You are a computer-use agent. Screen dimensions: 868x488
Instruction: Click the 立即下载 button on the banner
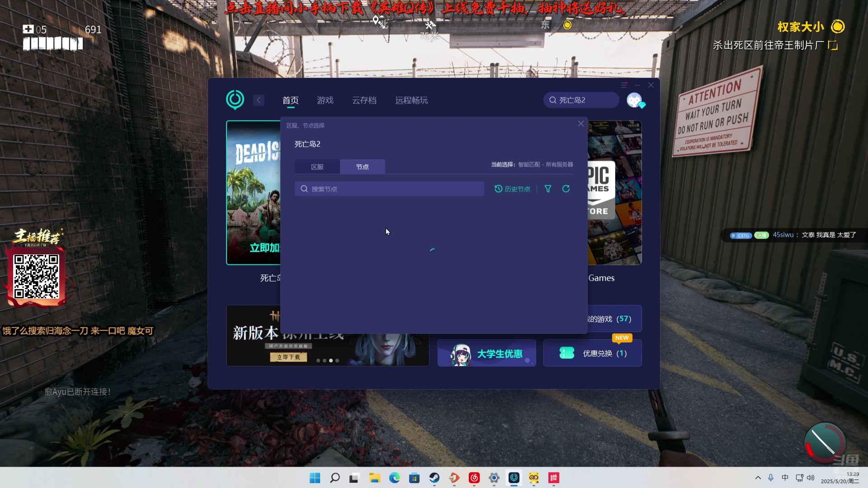click(x=288, y=357)
